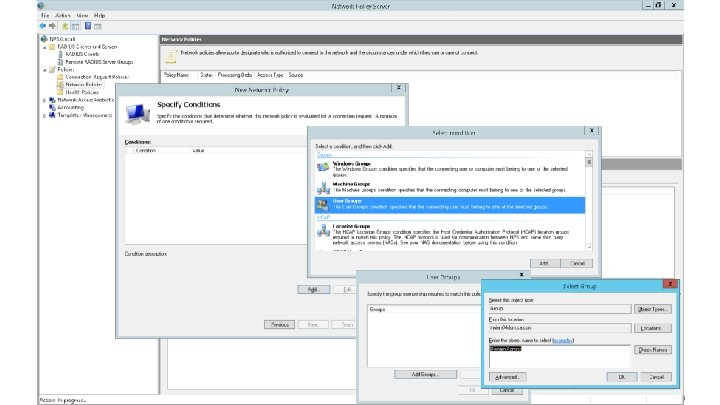
Task: Click the Policies folder icon
Action: [52, 69]
